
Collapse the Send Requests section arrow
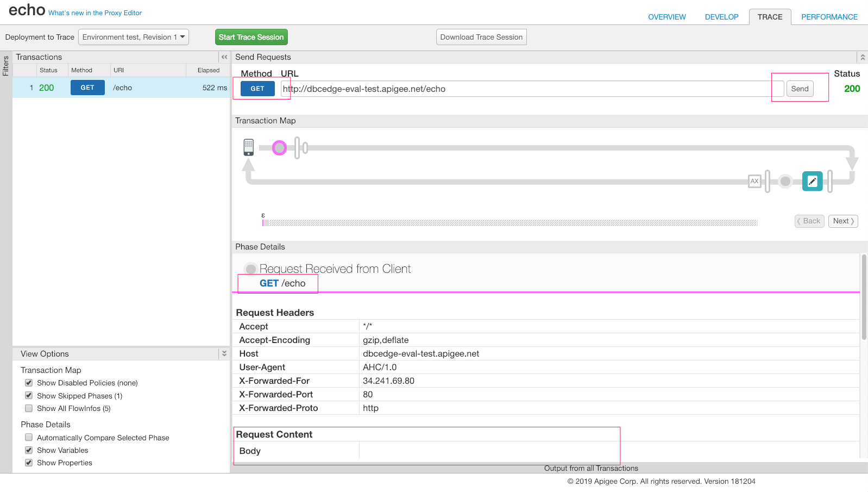[863, 57]
